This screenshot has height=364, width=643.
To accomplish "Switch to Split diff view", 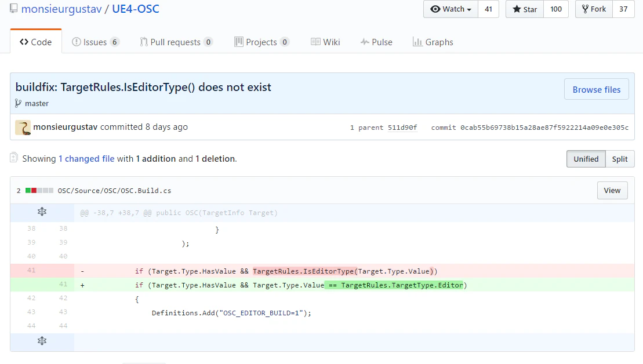I will point(620,159).
